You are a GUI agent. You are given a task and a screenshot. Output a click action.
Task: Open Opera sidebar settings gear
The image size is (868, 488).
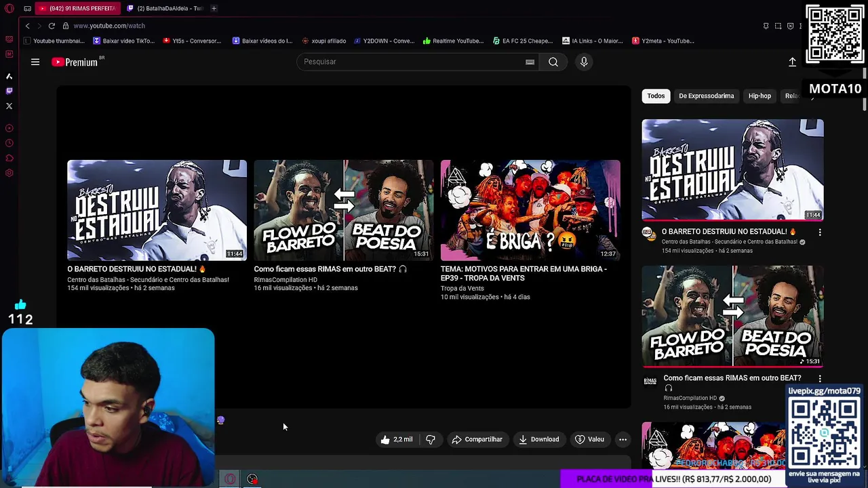coord(9,173)
